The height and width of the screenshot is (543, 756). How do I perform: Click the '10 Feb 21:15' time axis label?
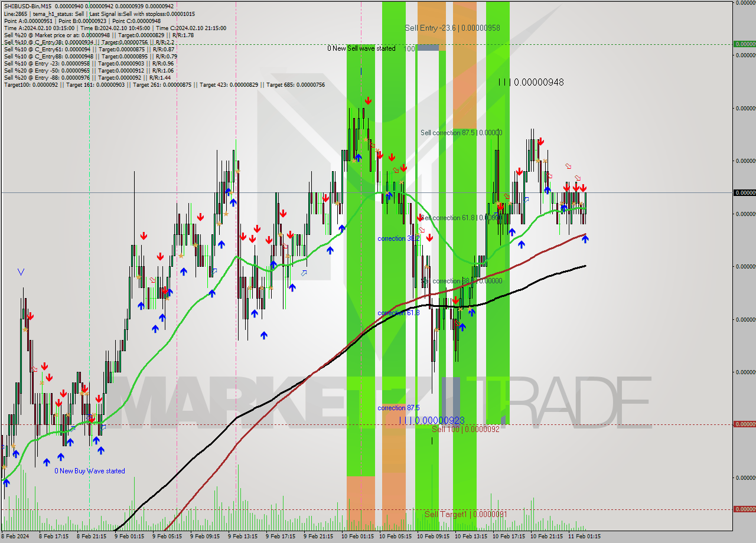tap(547, 537)
